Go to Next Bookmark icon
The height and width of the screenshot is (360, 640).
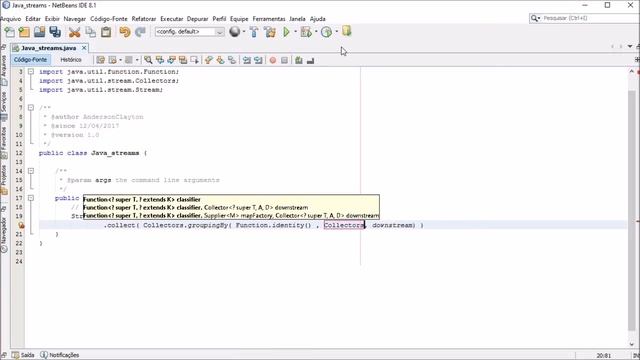pyautogui.click(x=220, y=60)
